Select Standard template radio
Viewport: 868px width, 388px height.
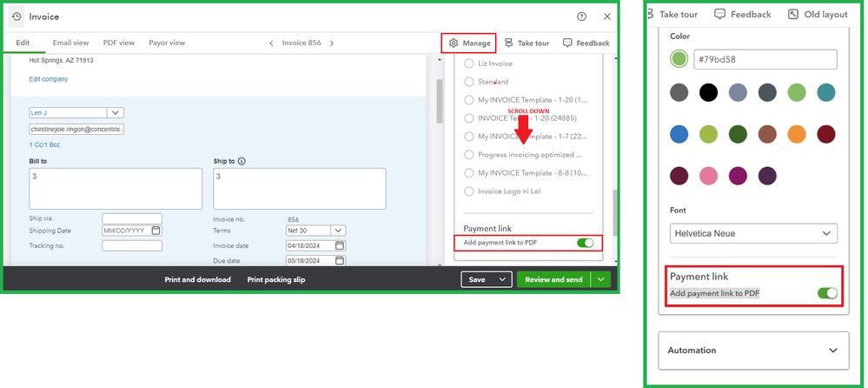pos(469,82)
